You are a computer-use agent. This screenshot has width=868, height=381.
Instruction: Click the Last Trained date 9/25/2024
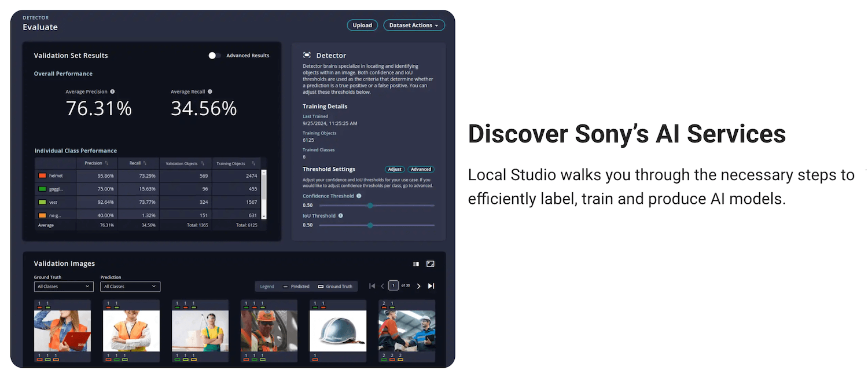[330, 123]
